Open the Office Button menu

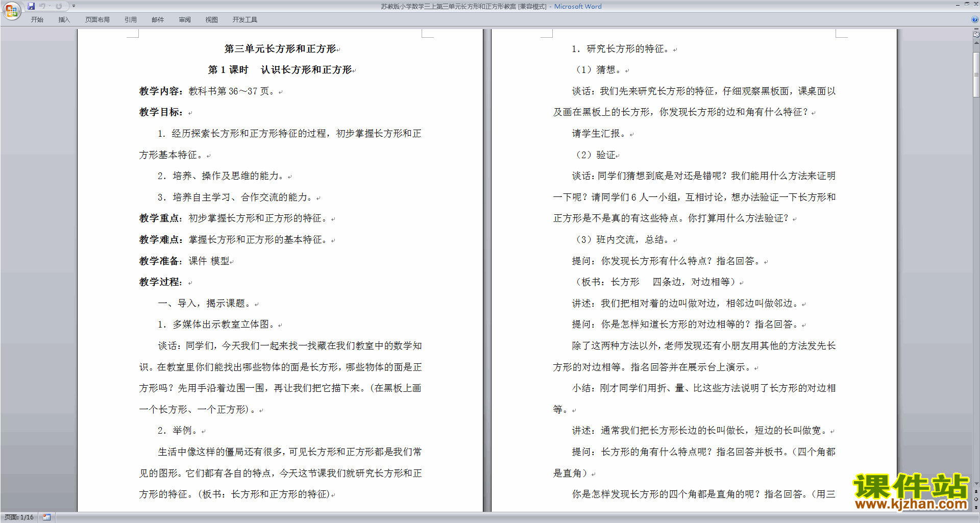(11, 10)
